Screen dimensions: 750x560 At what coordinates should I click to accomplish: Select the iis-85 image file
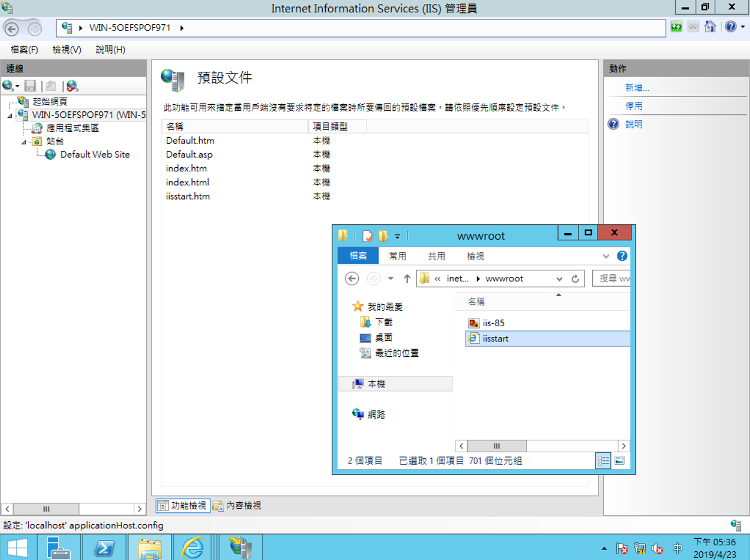coord(493,323)
